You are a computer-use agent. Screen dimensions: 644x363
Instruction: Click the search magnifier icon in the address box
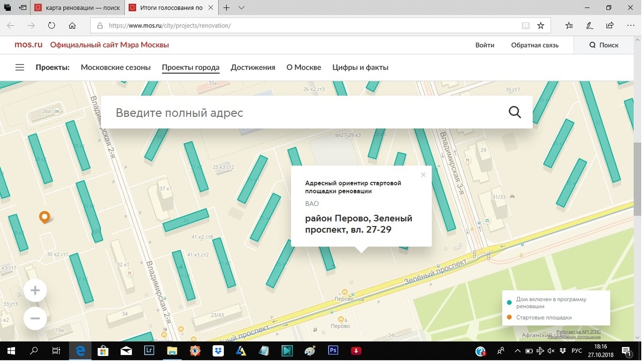coord(515,112)
